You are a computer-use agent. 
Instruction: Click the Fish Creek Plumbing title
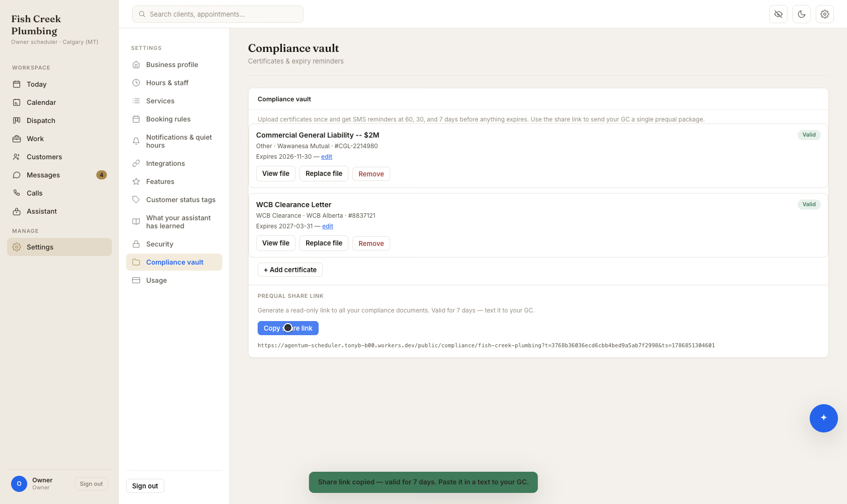(x=36, y=25)
